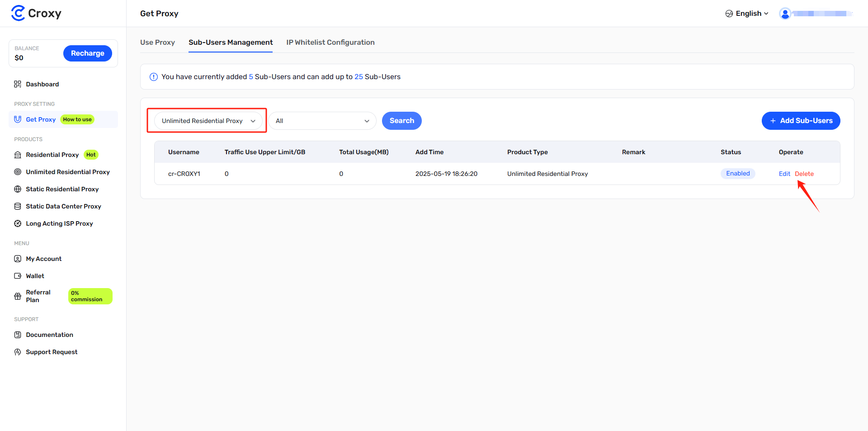Image resolution: width=868 pixels, height=431 pixels.
Task: Click the Wallet icon in sidebar
Action: 18,276
